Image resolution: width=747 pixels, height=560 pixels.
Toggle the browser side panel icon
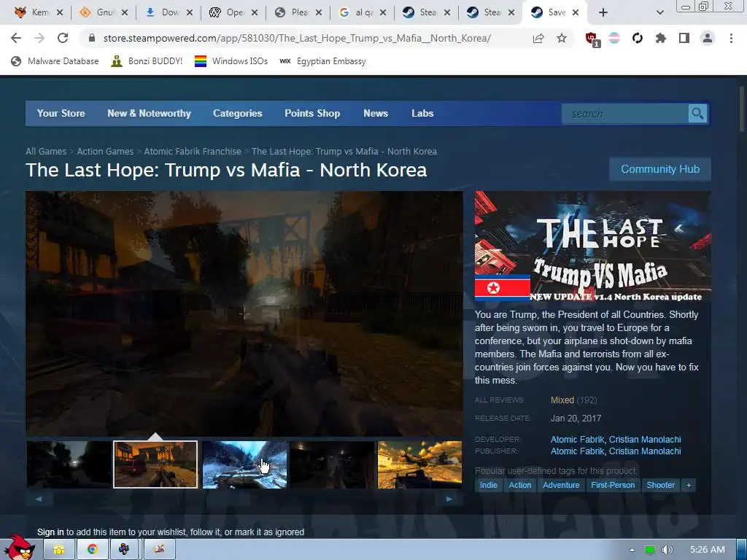684,38
